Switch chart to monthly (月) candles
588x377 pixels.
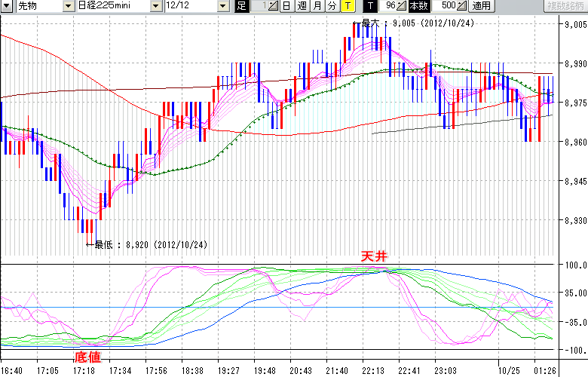pyautogui.click(x=317, y=6)
